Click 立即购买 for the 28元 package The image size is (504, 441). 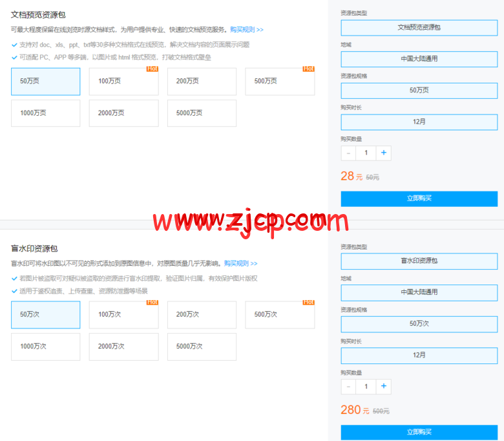click(x=419, y=199)
